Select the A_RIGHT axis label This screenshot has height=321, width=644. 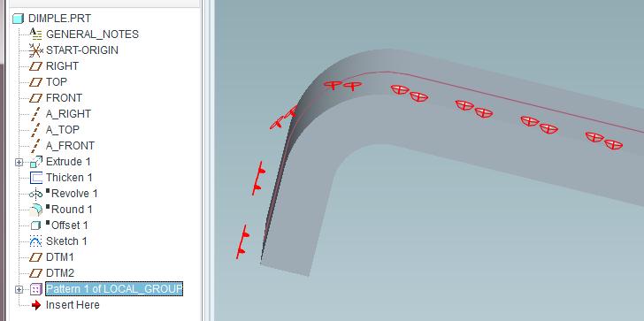69,114
